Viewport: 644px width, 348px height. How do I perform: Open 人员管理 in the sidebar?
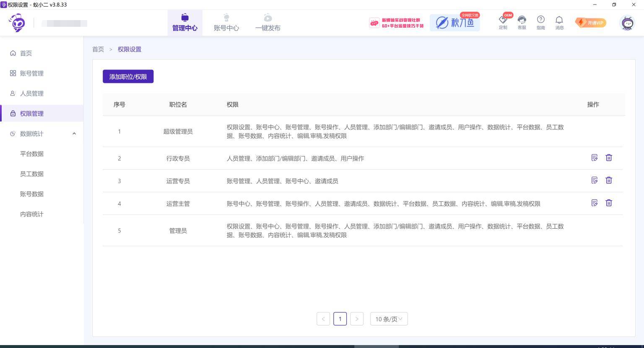[31, 93]
